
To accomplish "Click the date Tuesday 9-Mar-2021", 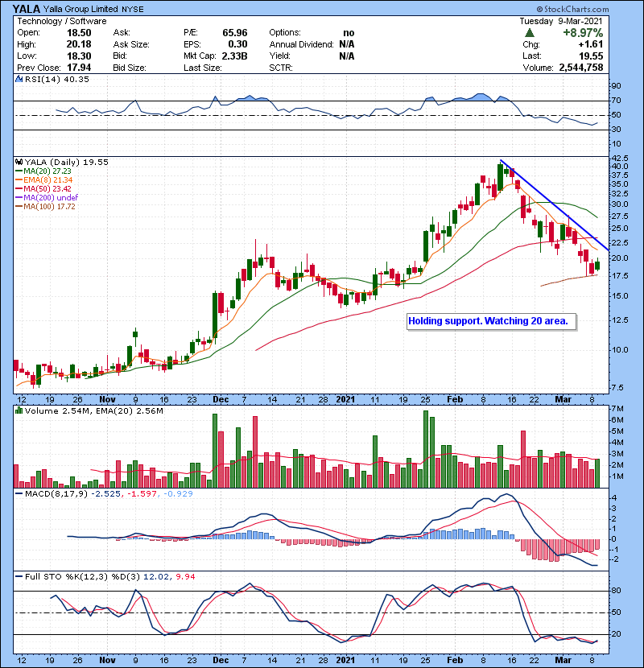I will click(x=561, y=21).
